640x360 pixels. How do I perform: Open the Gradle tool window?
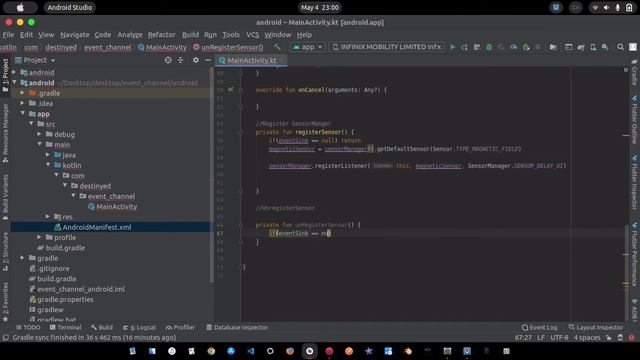point(634,72)
